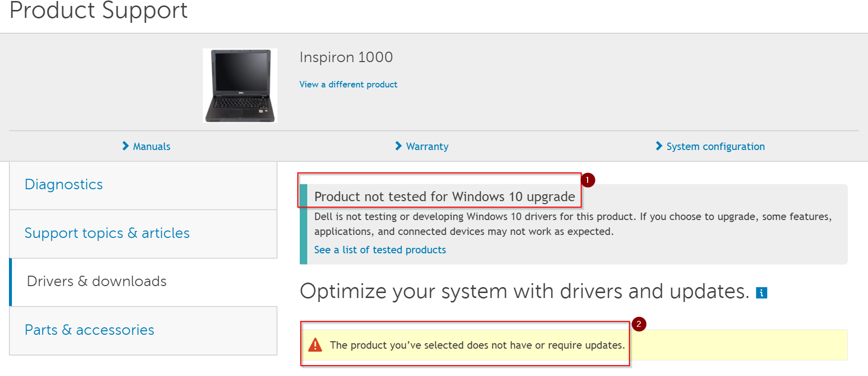This screenshot has width=868, height=376.
Task: Open System configuration link
Action: (715, 147)
